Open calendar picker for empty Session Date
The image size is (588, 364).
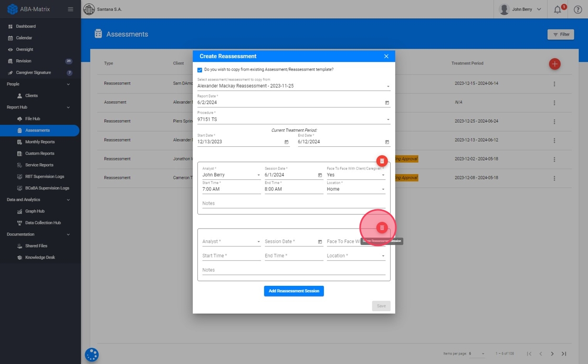pos(320,242)
